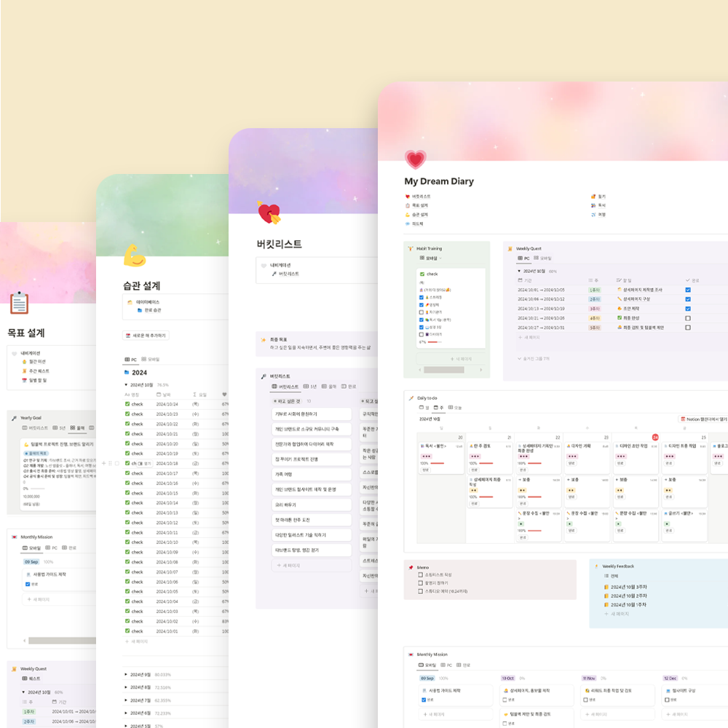Click the heart-with-arrow icon on 버킷리스트 page

coord(269,213)
